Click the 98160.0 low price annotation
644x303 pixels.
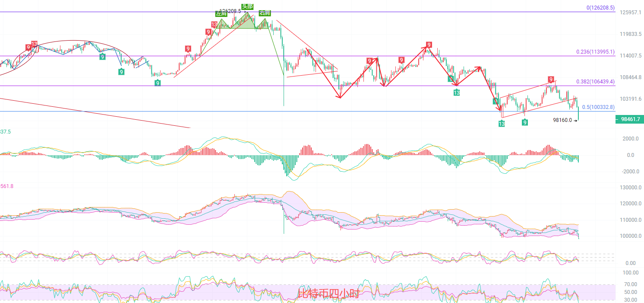coord(562,120)
